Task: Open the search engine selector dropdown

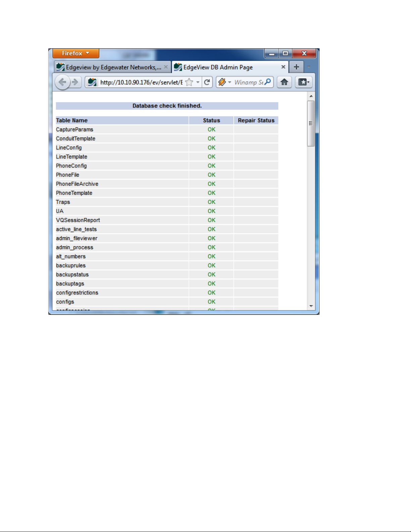Action: tap(224, 82)
